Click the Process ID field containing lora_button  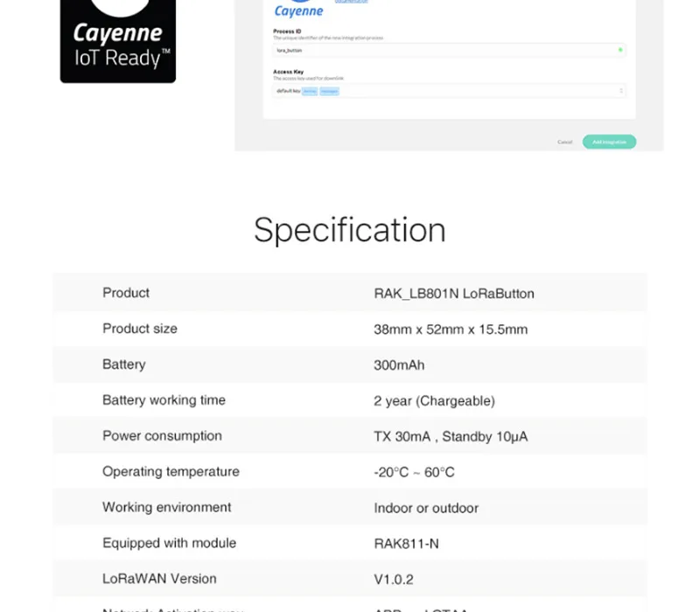449,51
